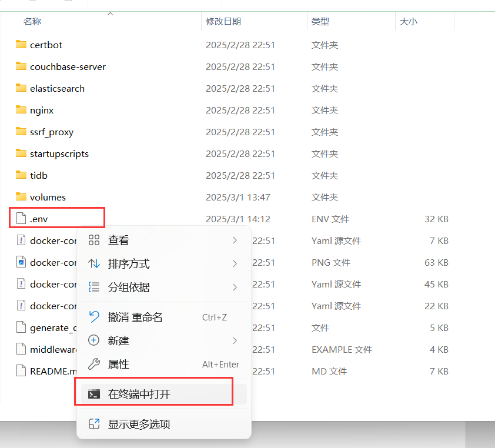Click the sort arrows icon beside 排序方式
The height and width of the screenshot is (448, 495).
pyautogui.click(x=94, y=263)
